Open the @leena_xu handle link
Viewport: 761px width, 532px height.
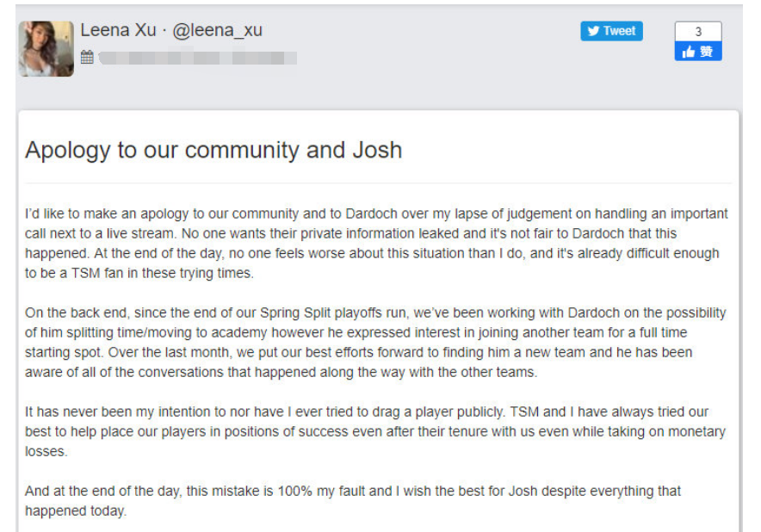218,30
